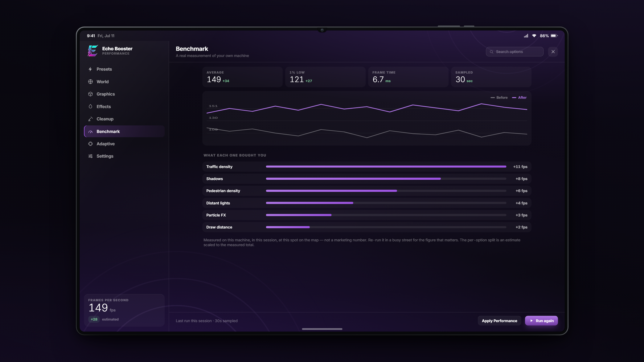Click the Graphics cube icon
The image size is (644, 362).
coord(90,94)
